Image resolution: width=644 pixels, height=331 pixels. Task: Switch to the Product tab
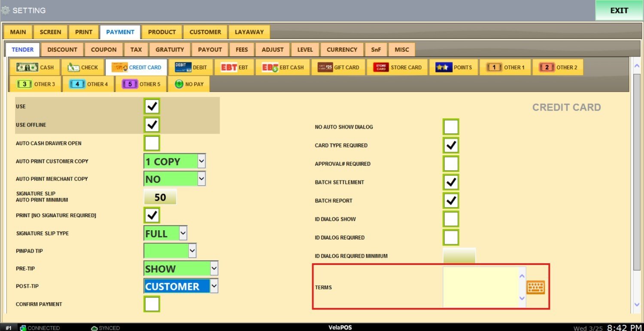pyautogui.click(x=162, y=32)
